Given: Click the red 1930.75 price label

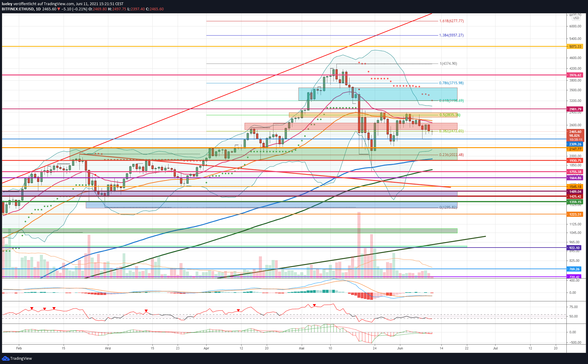Looking at the screenshot, I should click(575, 161).
